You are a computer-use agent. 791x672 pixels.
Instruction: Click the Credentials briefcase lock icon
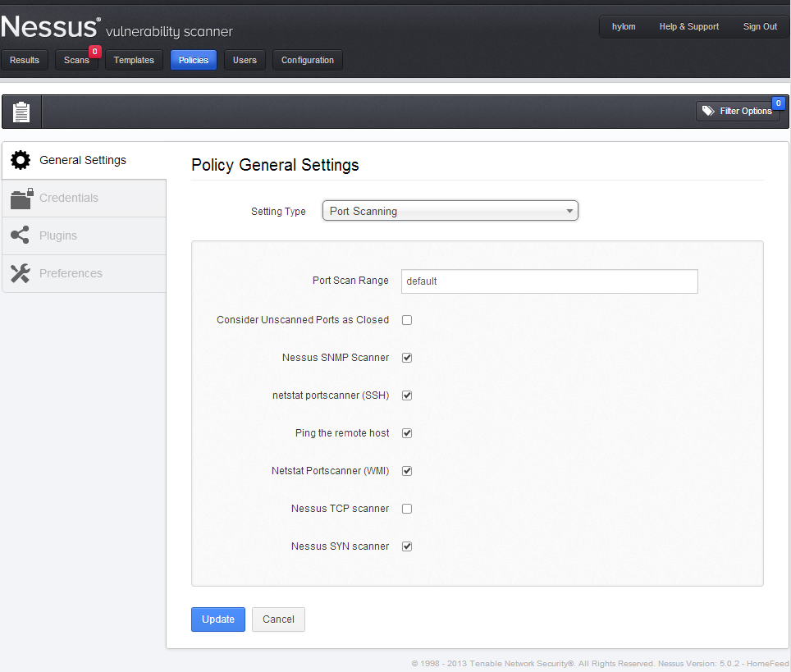coord(21,198)
